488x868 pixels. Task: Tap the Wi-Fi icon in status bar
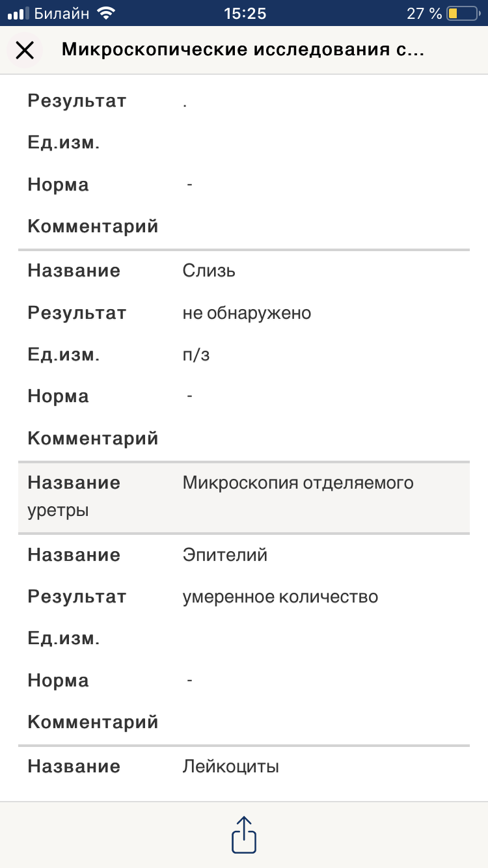[104, 13]
